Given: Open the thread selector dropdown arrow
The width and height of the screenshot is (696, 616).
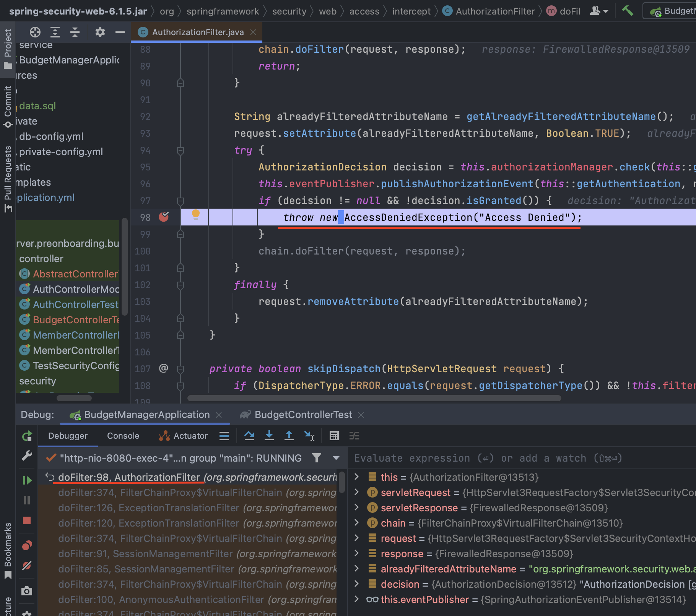Looking at the screenshot, I should pyautogui.click(x=336, y=458).
